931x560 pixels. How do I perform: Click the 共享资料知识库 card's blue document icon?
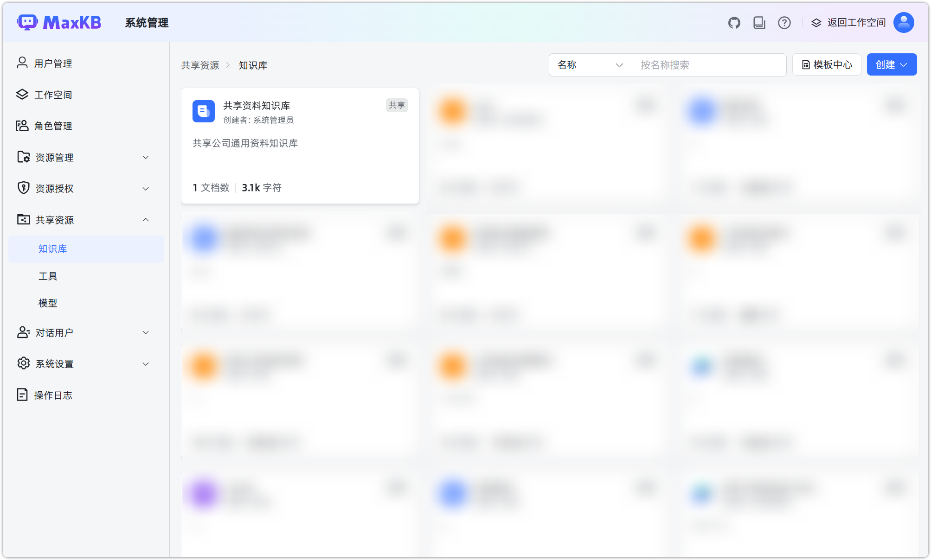(x=204, y=111)
